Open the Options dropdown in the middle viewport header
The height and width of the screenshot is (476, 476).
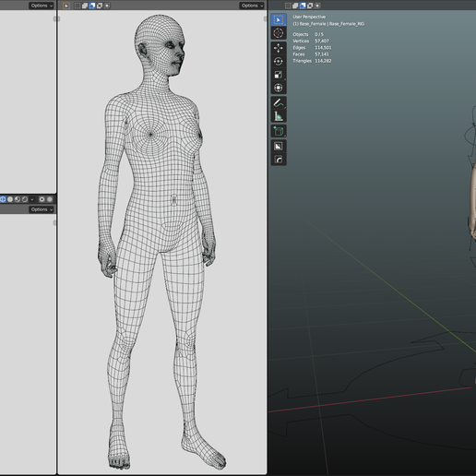[252, 6]
